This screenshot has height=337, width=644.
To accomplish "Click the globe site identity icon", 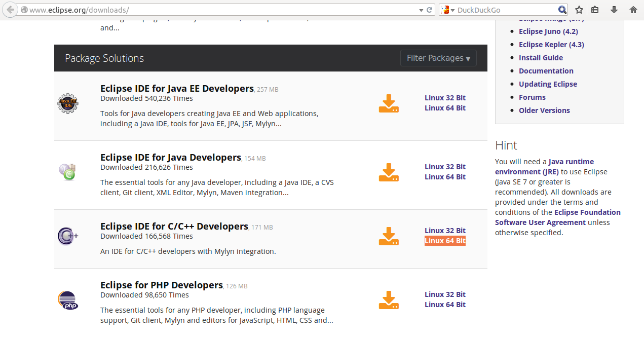I will click(x=24, y=10).
